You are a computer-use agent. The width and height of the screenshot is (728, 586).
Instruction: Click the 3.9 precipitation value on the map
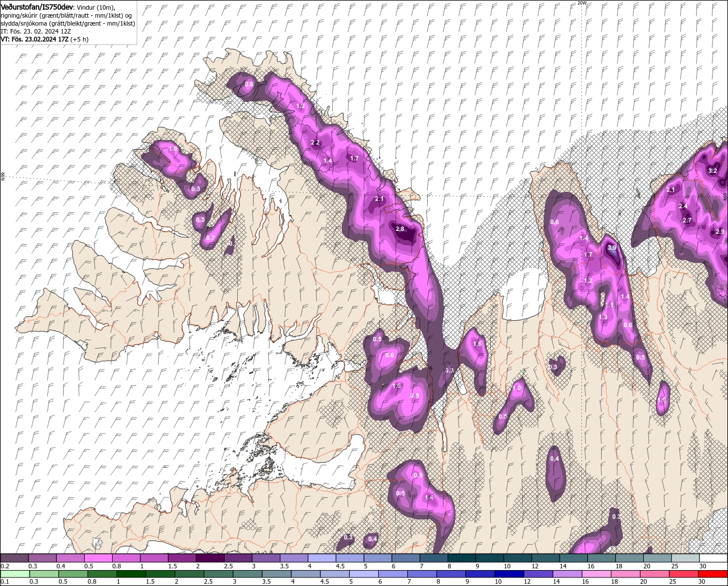point(612,248)
